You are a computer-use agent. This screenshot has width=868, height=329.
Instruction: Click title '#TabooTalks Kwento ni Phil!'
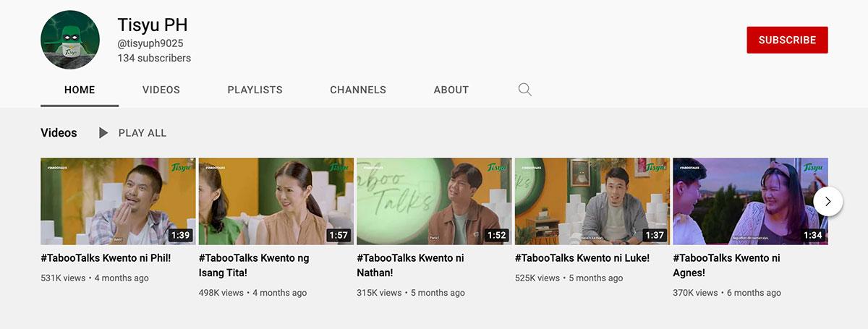click(x=106, y=258)
